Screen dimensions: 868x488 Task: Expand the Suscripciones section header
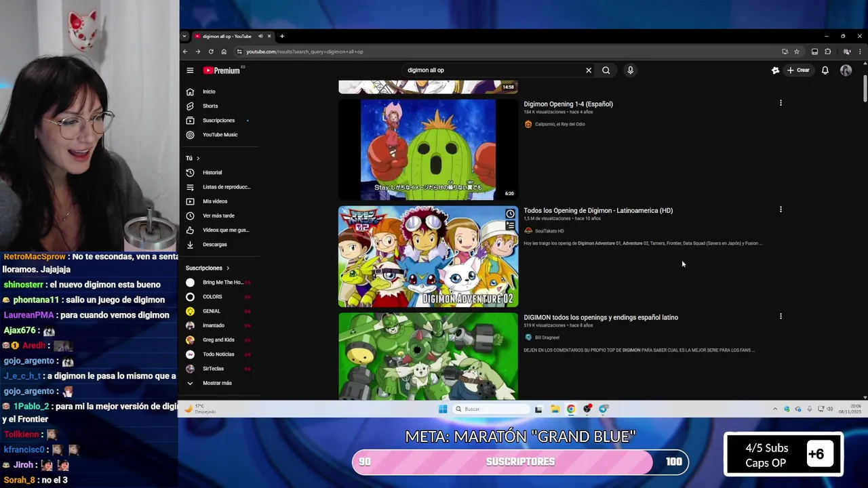pyautogui.click(x=208, y=268)
